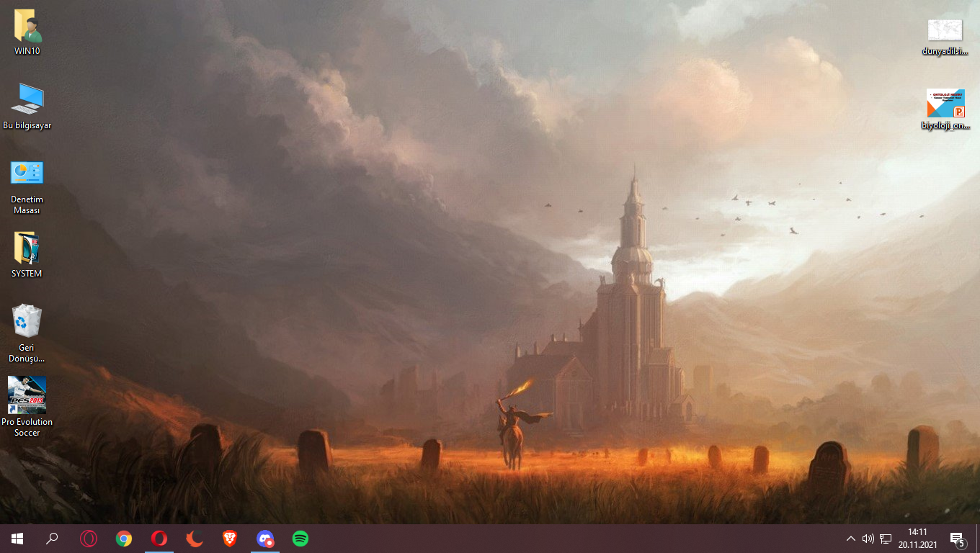980x553 pixels.
Task: Select the Denetim Masası desktop icon
Action: pyautogui.click(x=27, y=187)
